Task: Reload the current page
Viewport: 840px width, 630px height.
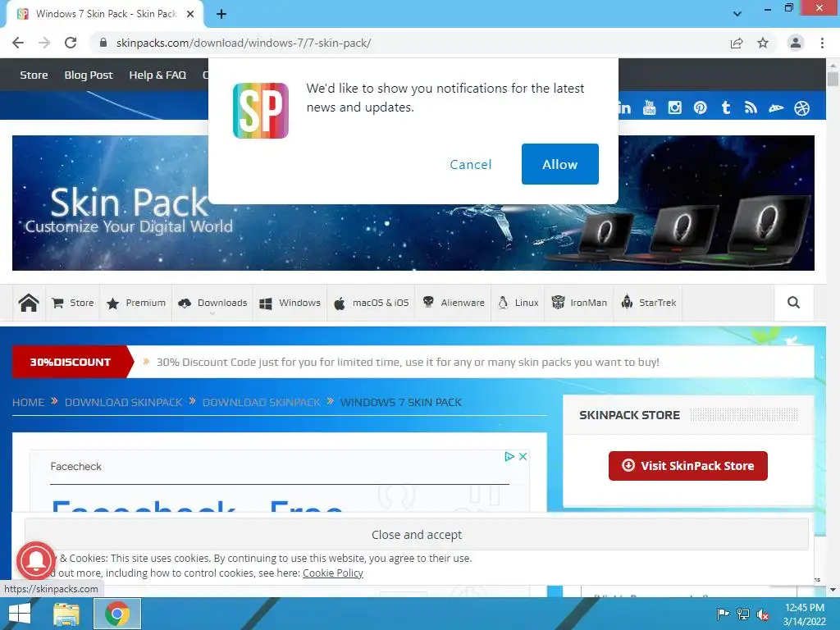Action: click(x=71, y=43)
